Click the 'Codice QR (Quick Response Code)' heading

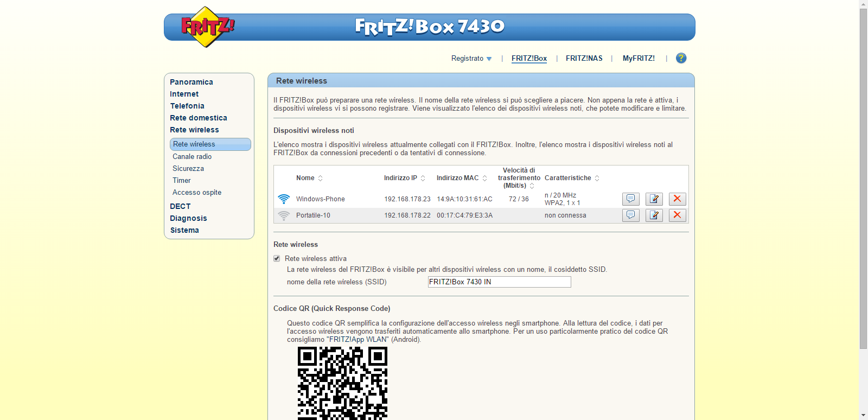(332, 309)
